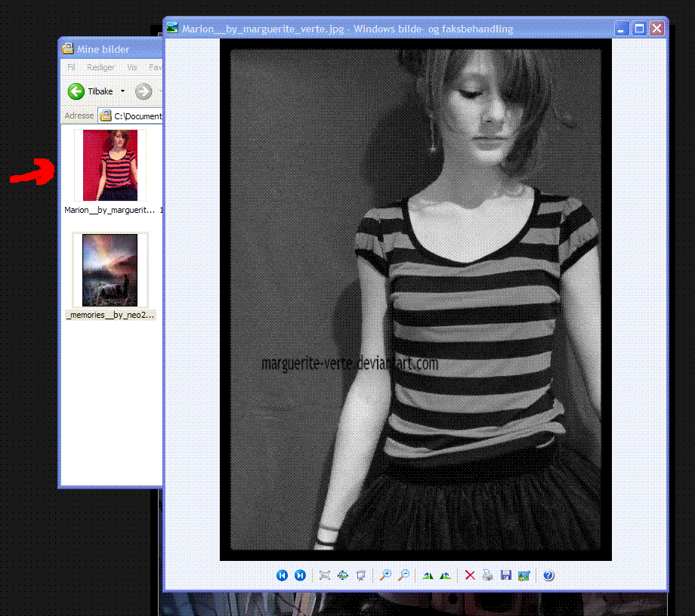
Task: Open picture for editing icon
Action: coord(524,575)
